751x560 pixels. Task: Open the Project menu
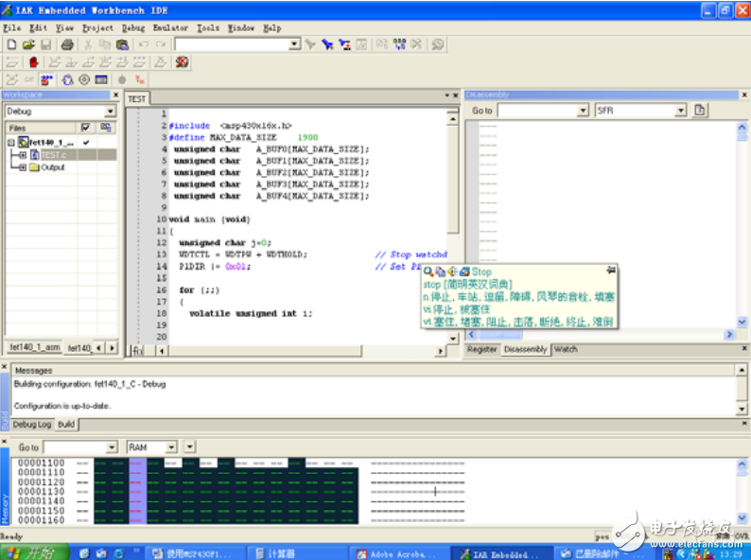click(97, 28)
